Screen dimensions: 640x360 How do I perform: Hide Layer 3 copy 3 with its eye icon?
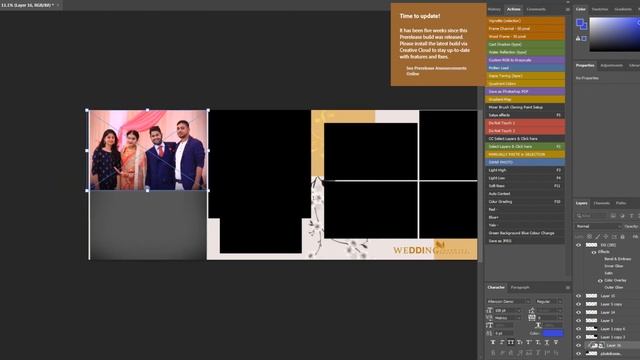click(x=578, y=337)
